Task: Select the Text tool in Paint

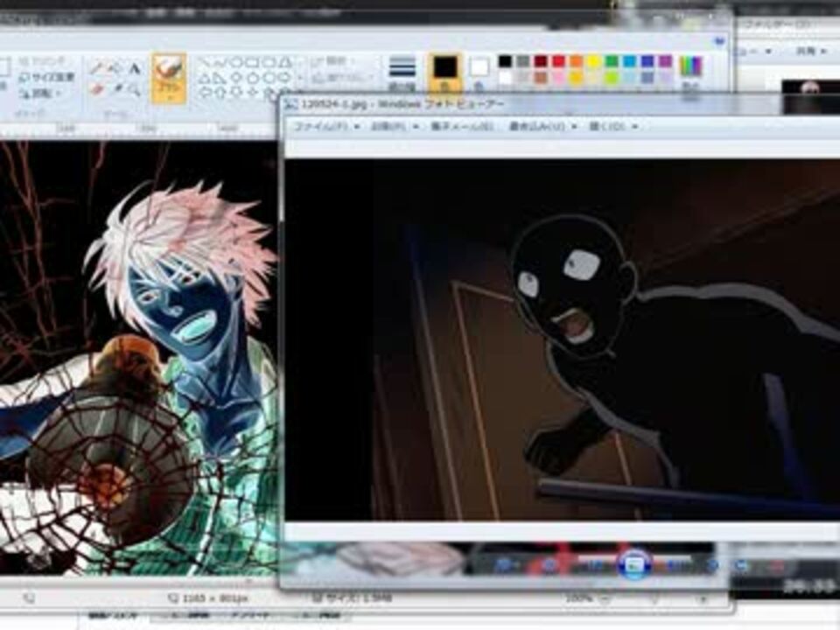Action: pyautogui.click(x=134, y=68)
